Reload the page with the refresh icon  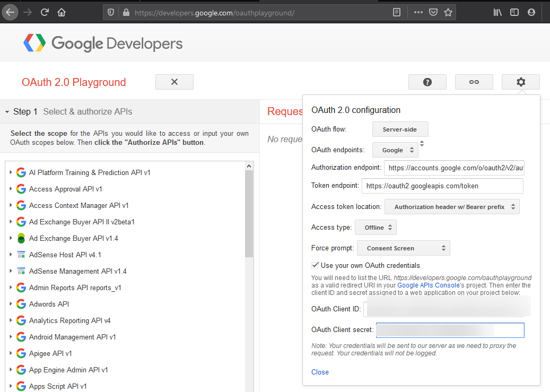45,13
